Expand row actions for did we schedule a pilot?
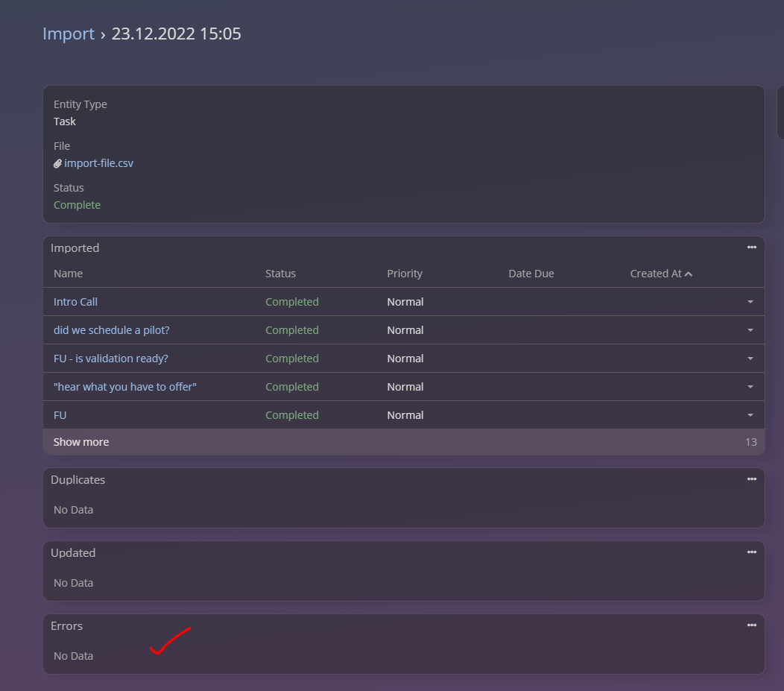The image size is (784, 691). point(750,330)
